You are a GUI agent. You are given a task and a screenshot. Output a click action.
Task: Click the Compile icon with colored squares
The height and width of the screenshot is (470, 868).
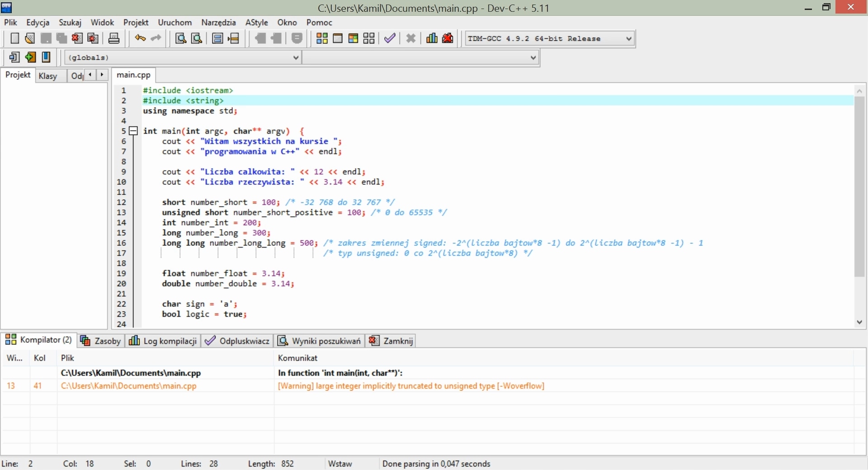pos(322,38)
